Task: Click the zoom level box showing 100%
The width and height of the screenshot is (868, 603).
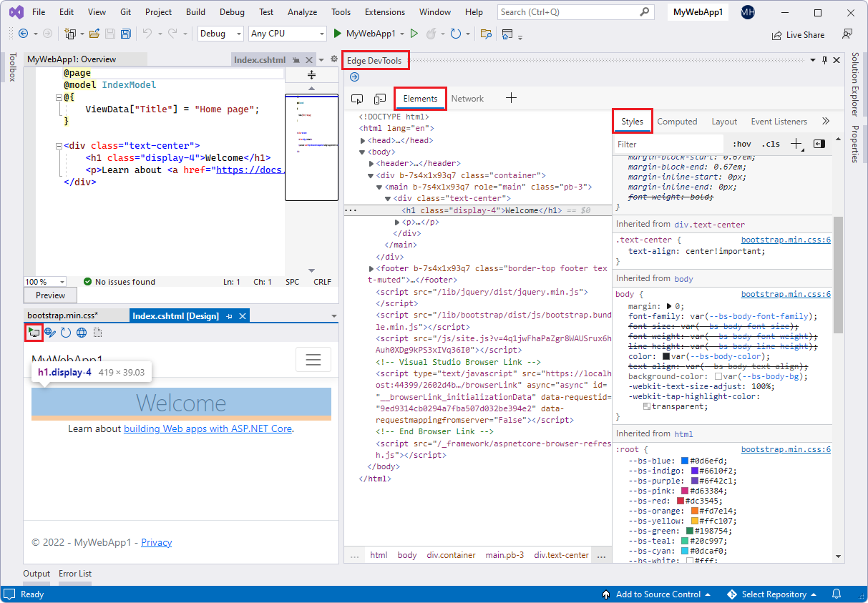Action: point(44,281)
